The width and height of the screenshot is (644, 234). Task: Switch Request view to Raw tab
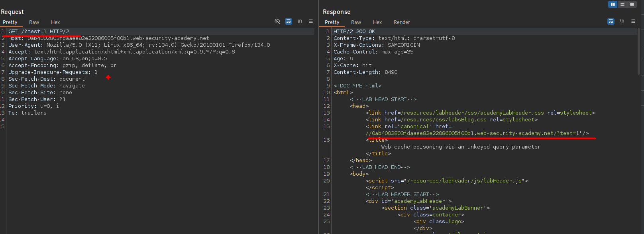[x=34, y=22]
